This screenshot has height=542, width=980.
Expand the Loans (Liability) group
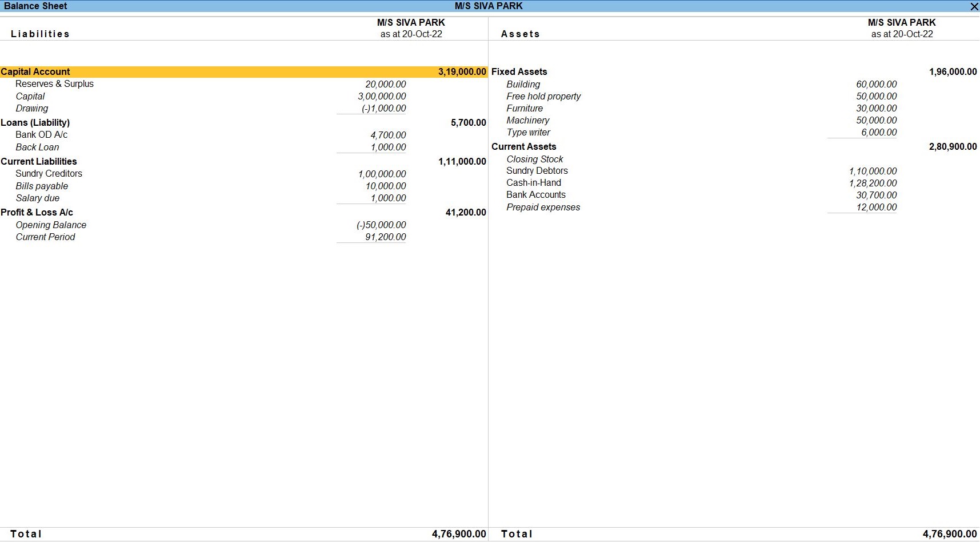(35, 122)
